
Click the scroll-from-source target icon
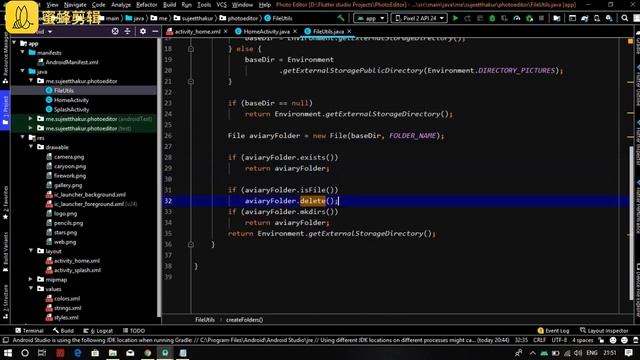115,31
